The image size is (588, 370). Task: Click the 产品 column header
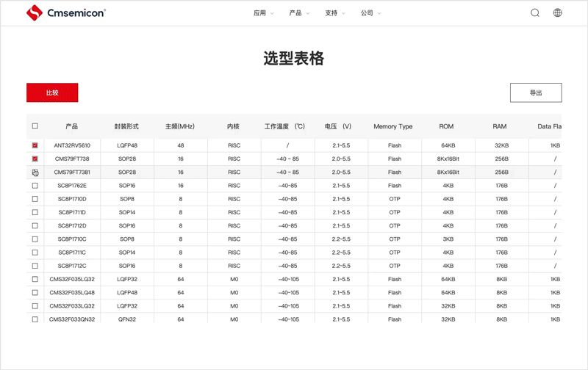(71, 126)
